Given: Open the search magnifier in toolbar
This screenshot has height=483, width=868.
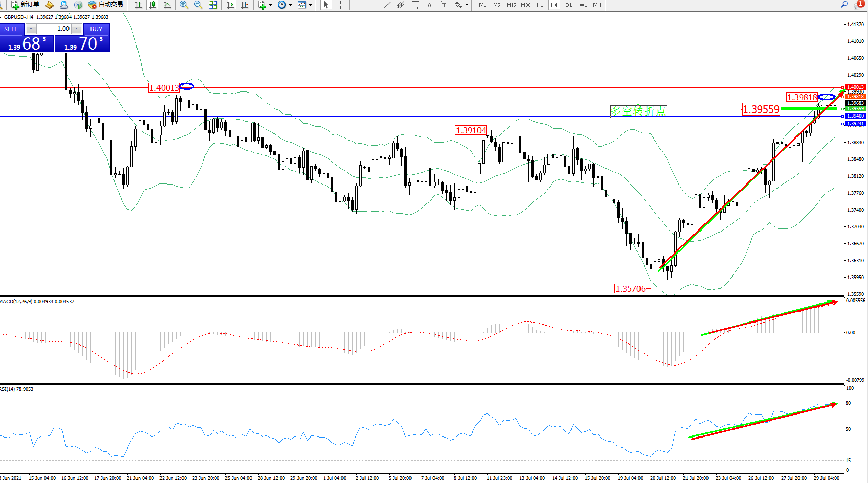Looking at the screenshot, I should point(844,5).
